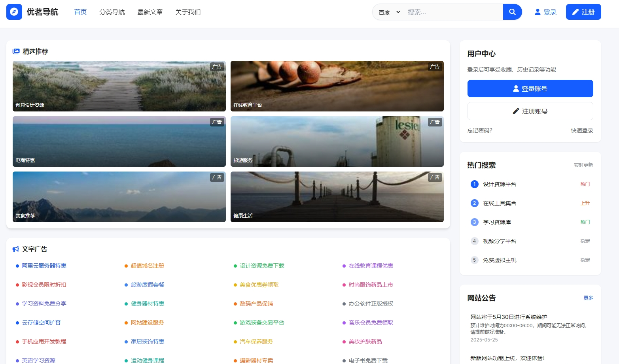Click the 精选推荐 image icon

16,51
